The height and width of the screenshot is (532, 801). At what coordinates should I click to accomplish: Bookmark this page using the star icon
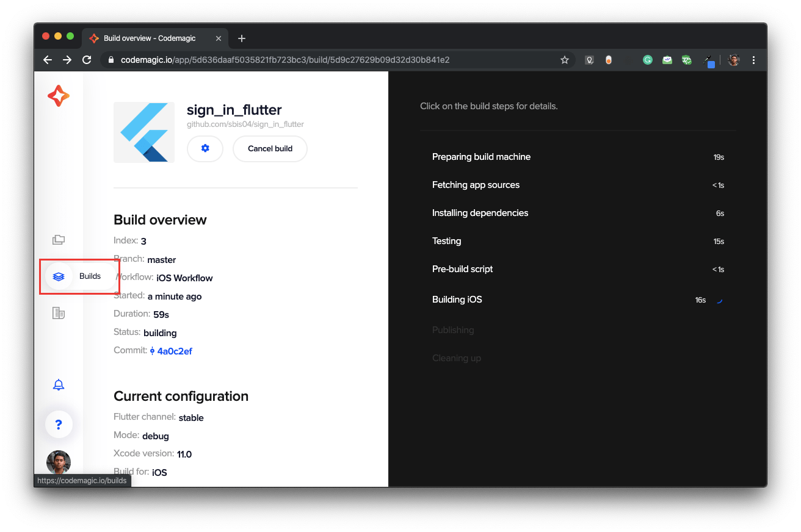[564, 60]
